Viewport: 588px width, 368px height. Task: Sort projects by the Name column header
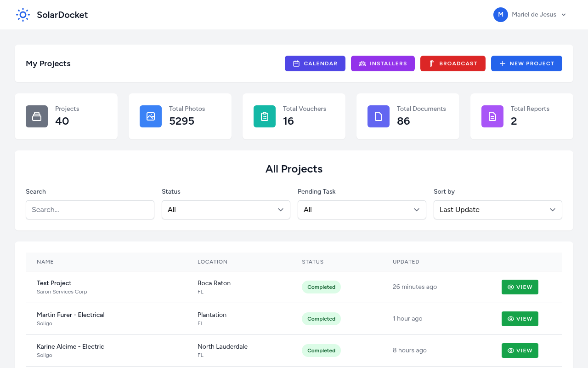click(x=45, y=261)
